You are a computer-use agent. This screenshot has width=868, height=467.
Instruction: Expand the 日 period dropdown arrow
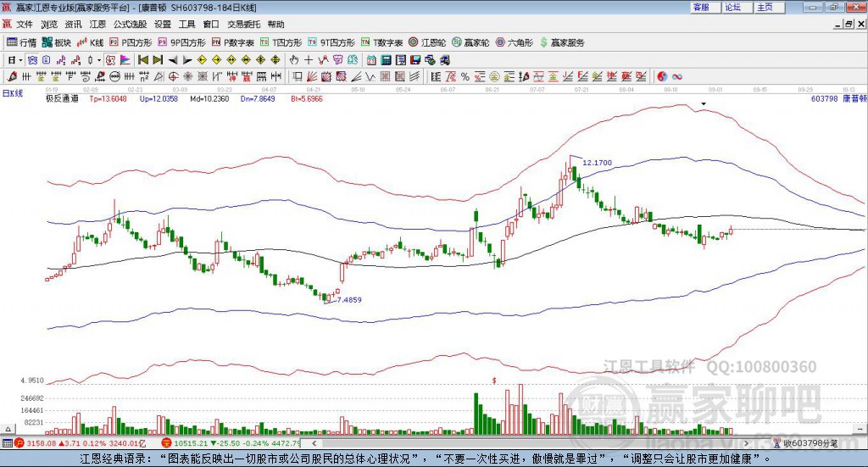tap(20, 60)
